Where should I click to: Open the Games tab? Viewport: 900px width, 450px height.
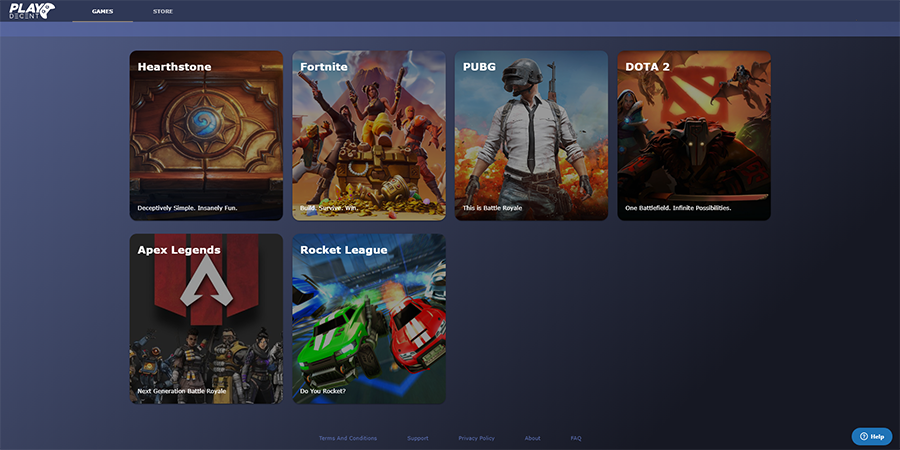coord(102,11)
